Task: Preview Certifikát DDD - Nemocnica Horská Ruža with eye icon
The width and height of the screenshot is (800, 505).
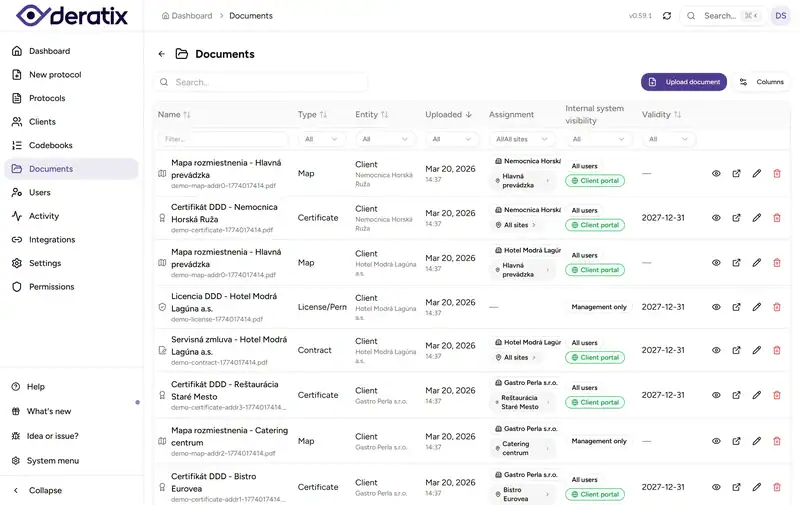Action: (716, 218)
